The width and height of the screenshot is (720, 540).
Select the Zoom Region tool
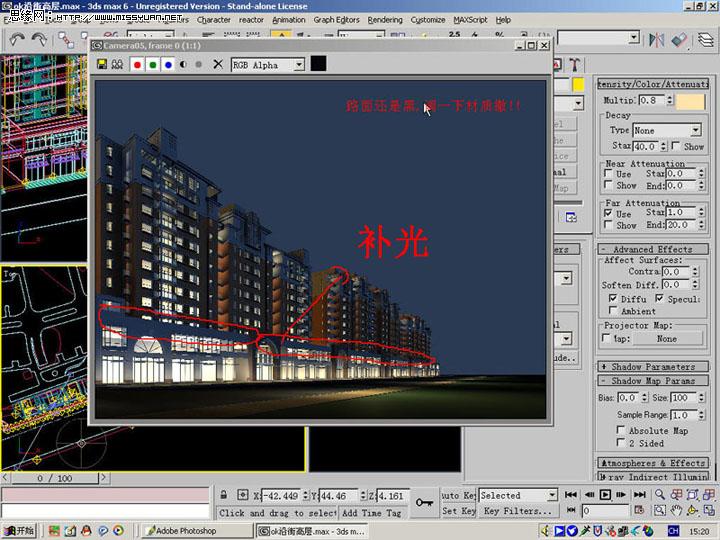pos(660,510)
